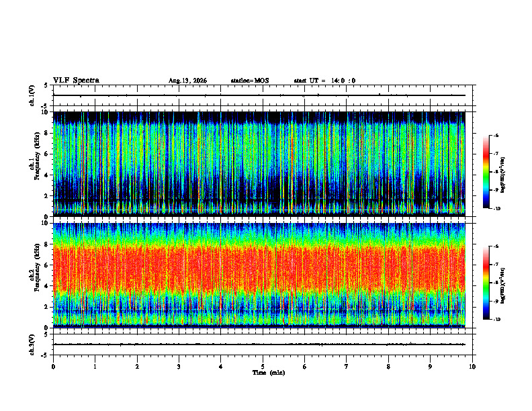
Task: Click the -10 value on the top colorbar
Action: click(x=496, y=208)
